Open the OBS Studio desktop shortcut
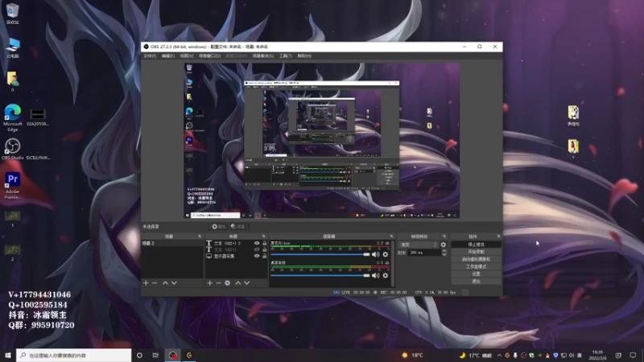This screenshot has width=644, height=362. tap(12, 150)
